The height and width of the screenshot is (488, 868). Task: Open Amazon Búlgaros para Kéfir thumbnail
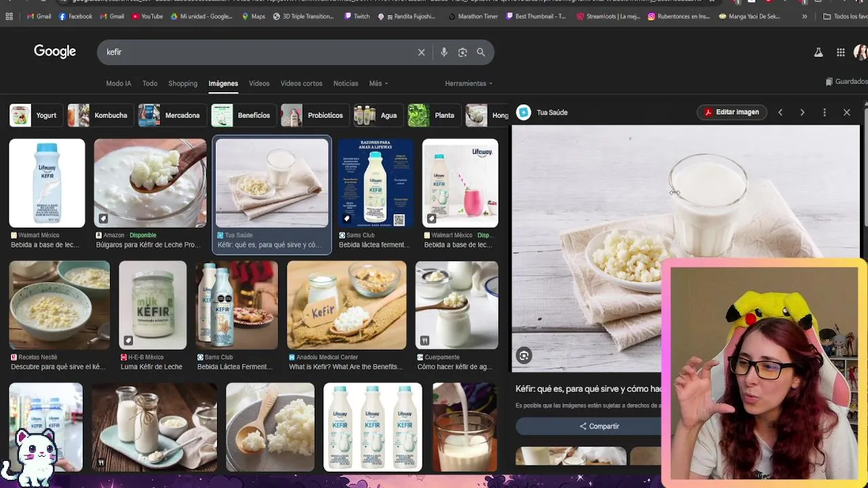coord(150,183)
